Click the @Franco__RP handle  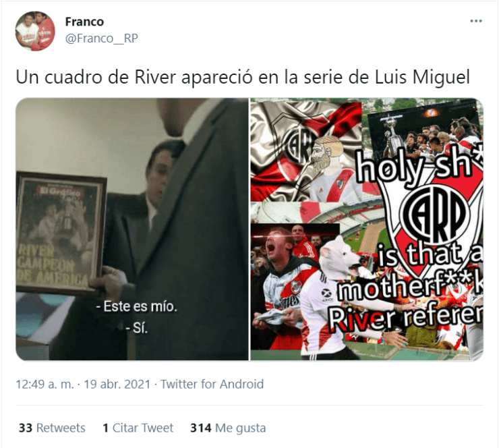tap(102, 38)
